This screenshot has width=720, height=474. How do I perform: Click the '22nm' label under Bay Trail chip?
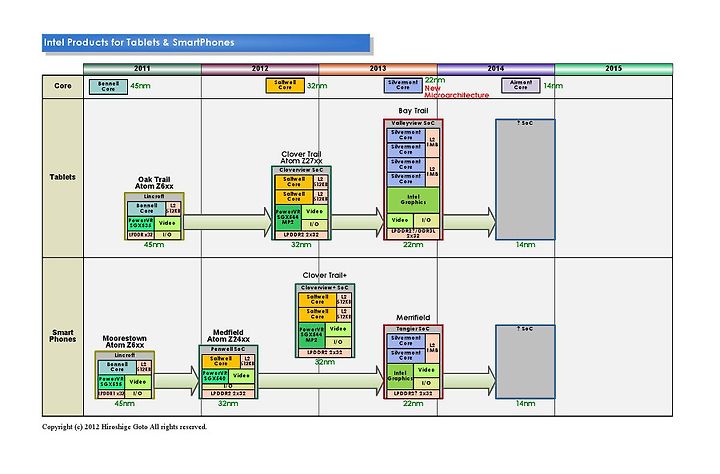click(x=413, y=245)
